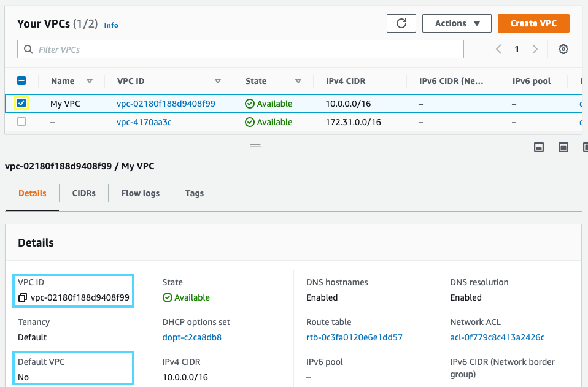This screenshot has width=588, height=387.
Task: Open the Flow logs tab
Action: pos(141,193)
